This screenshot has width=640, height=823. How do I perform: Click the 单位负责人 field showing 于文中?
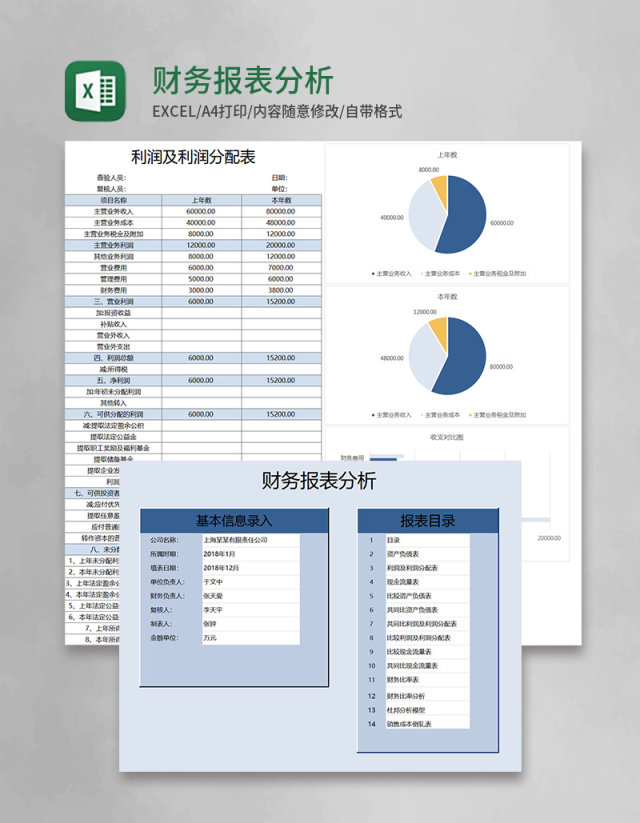251,582
